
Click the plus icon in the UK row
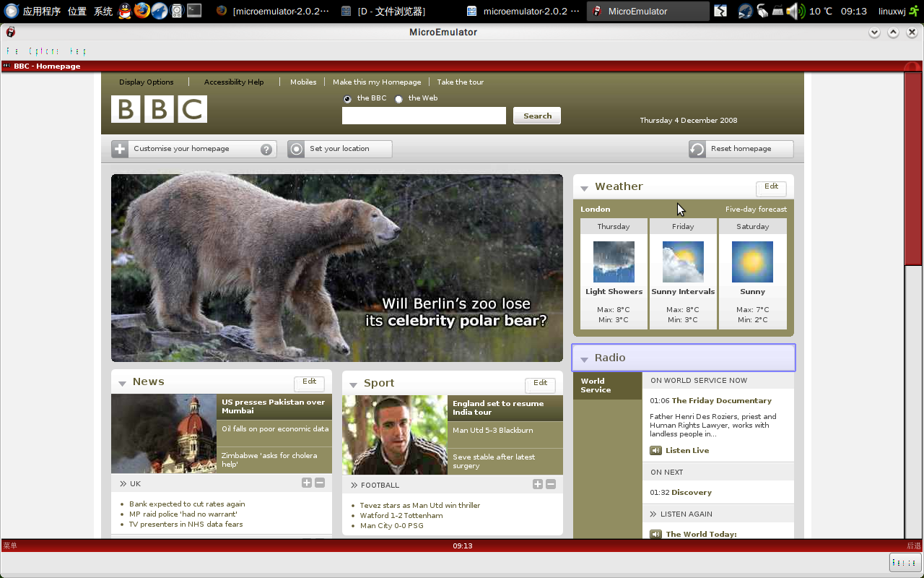(x=307, y=483)
